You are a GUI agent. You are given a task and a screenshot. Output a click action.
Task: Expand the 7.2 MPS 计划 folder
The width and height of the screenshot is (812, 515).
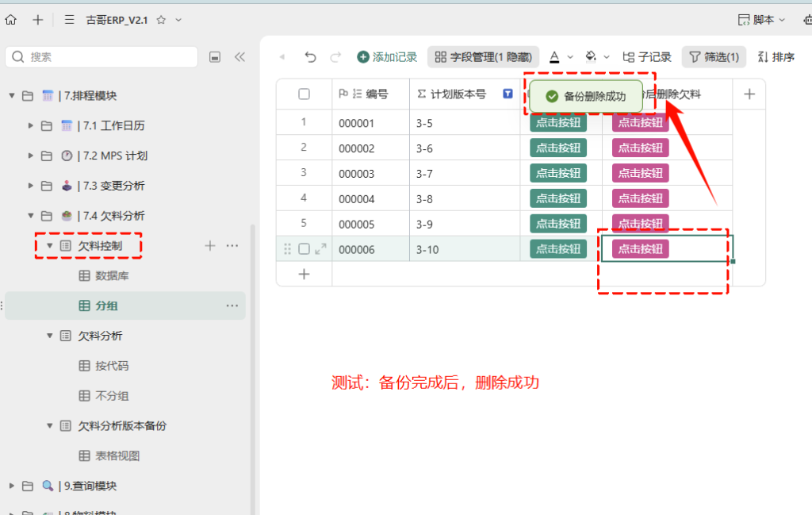point(31,156)
